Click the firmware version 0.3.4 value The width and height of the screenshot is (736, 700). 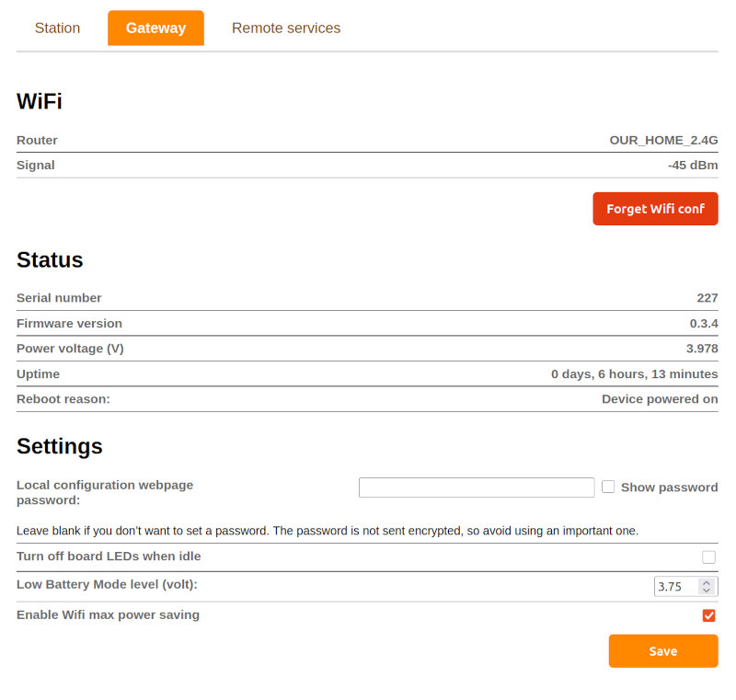tap(704, 324)
